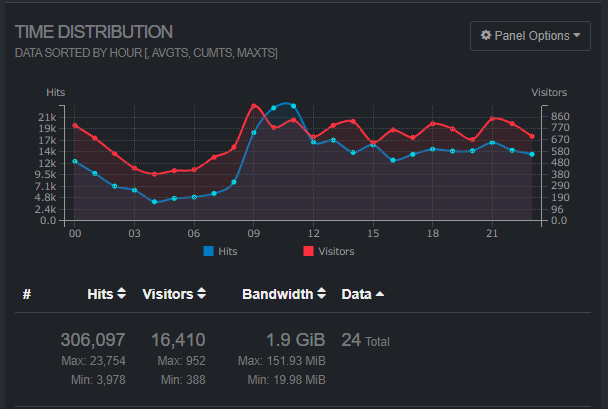
Task: Click the blue Hits legend swatch
Action: 208,251
